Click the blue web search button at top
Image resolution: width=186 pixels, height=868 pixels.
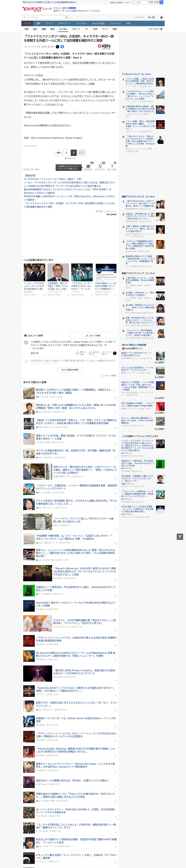coord(161,2)
